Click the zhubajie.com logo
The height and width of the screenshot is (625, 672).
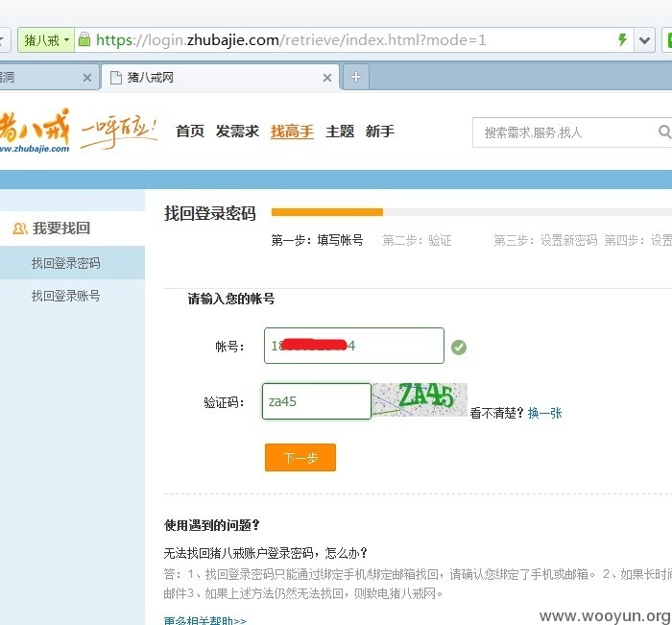[x=35, y=131]
